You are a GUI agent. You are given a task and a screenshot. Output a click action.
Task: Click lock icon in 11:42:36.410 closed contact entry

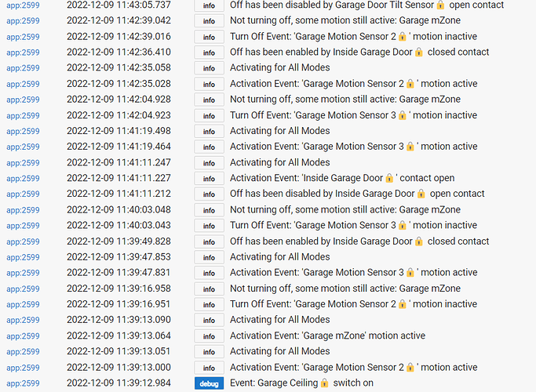point(419,52)
